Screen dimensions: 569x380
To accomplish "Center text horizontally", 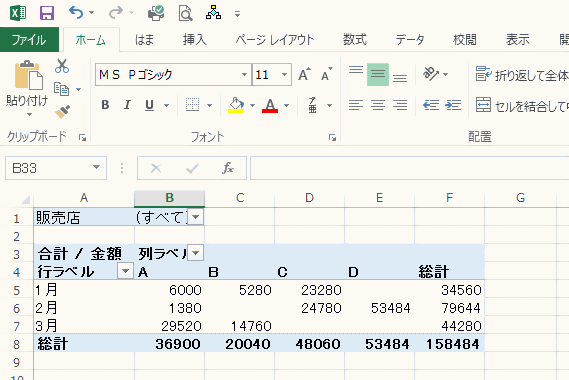I will pos(378,105).
